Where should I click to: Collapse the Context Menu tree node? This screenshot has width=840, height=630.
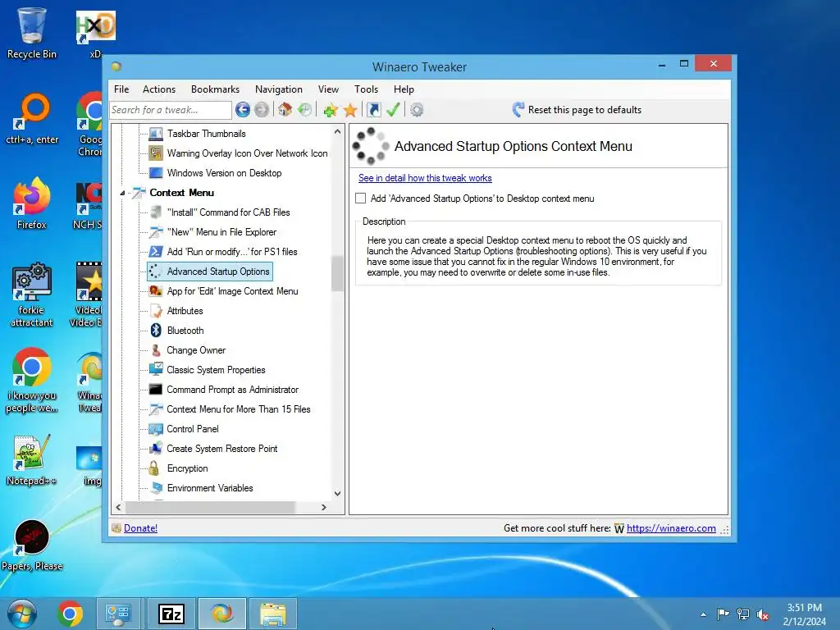tap(123, 193)
